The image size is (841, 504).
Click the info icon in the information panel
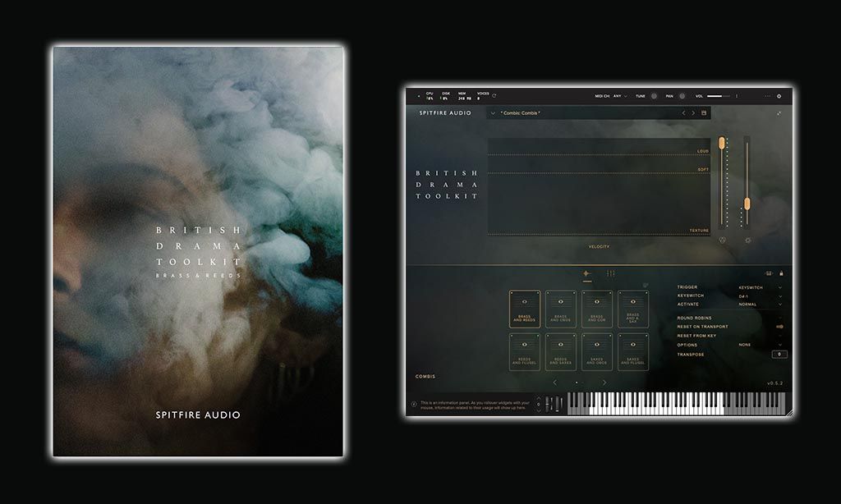pyautogui.click(x=414, y=405)
